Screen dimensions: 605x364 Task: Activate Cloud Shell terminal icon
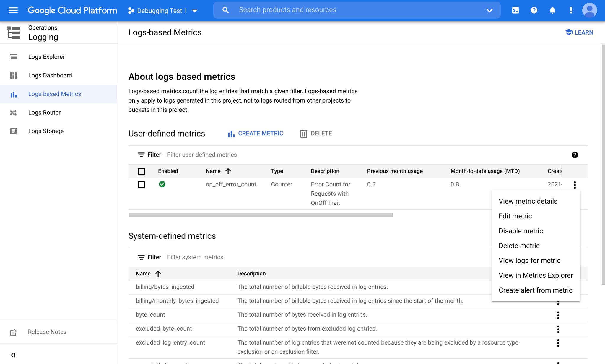[515, 11]
